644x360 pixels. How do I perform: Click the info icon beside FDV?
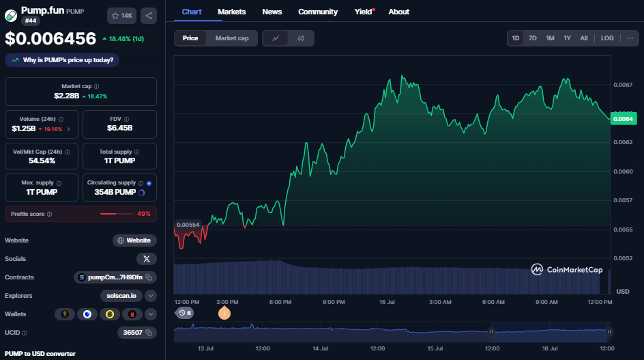[x=126, y=119]
